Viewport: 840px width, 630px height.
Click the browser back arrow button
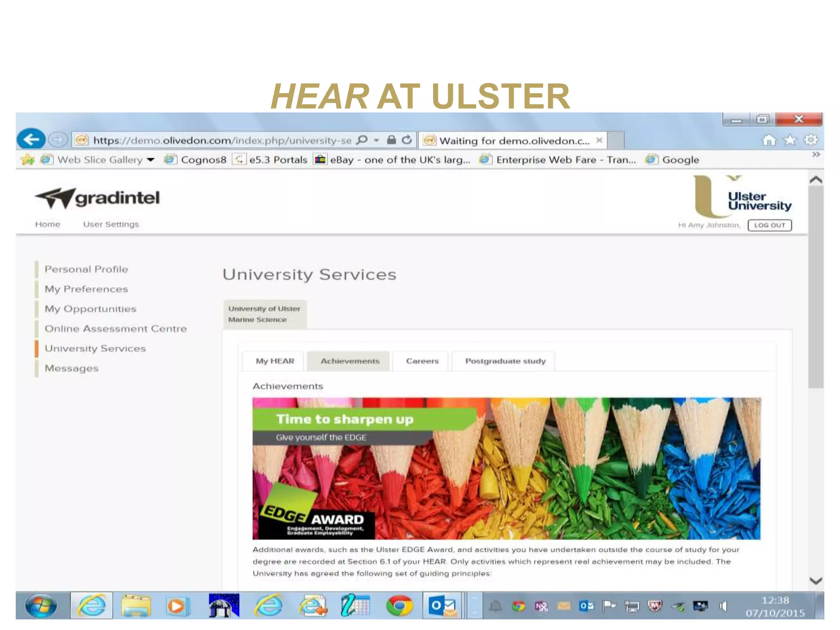[31, 140]
